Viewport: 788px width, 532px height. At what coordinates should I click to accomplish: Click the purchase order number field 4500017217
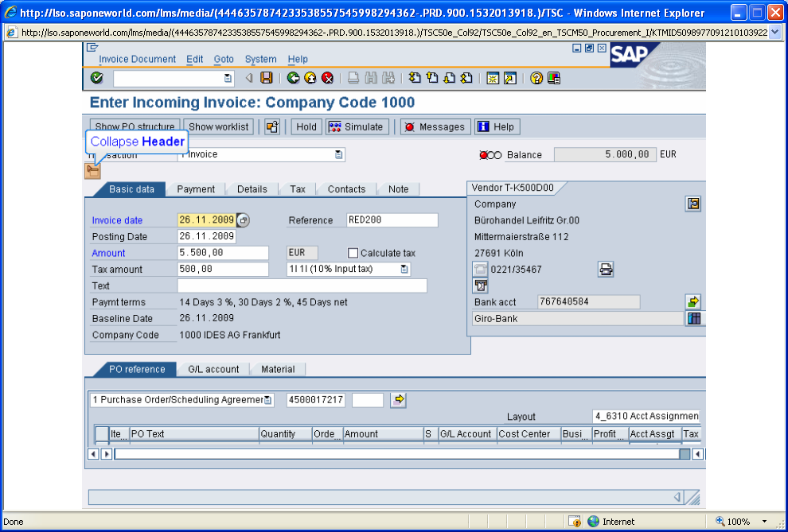(316, 400)
